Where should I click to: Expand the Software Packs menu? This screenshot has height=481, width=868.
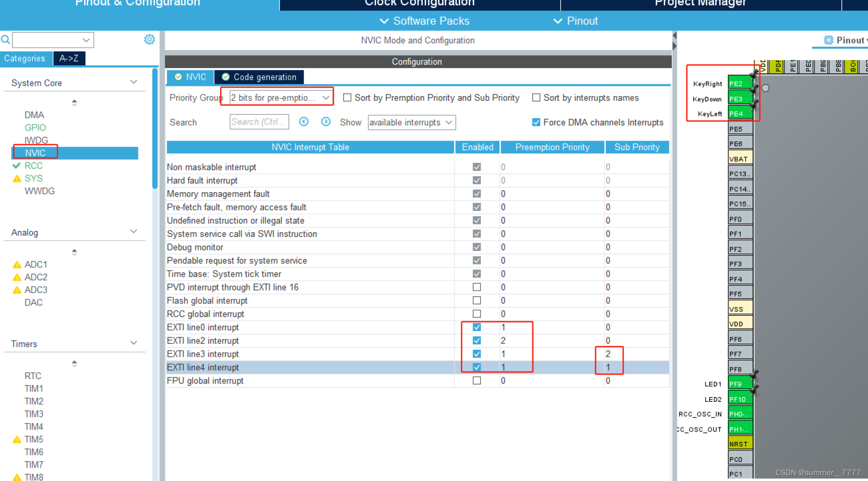pos(425,21)
